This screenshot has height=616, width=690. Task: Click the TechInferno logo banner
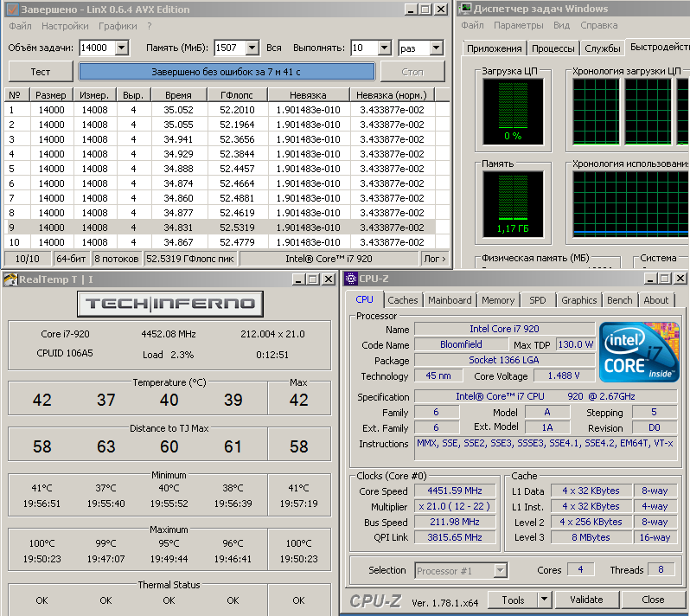tap(169, 303)
